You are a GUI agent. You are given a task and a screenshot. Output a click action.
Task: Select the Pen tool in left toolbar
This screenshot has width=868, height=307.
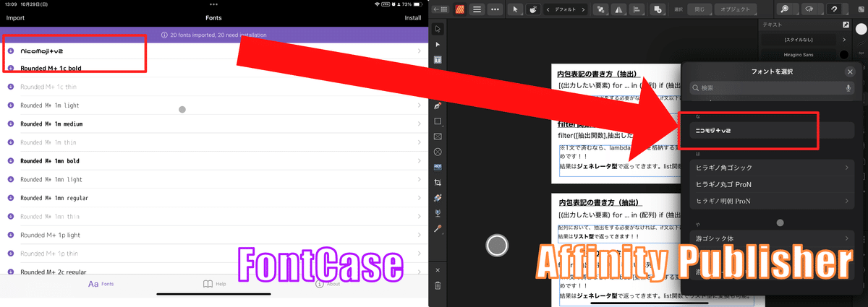click(438, 106)
